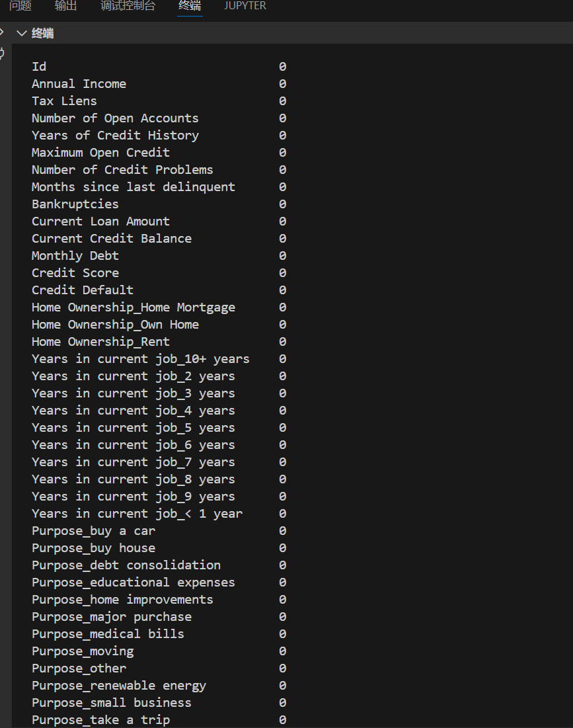Switch to the 问题 panel tab

pyautogui.click(x=20, y=6)
